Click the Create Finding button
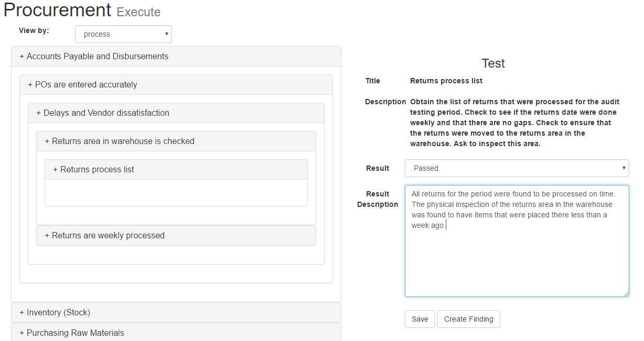 468,318
